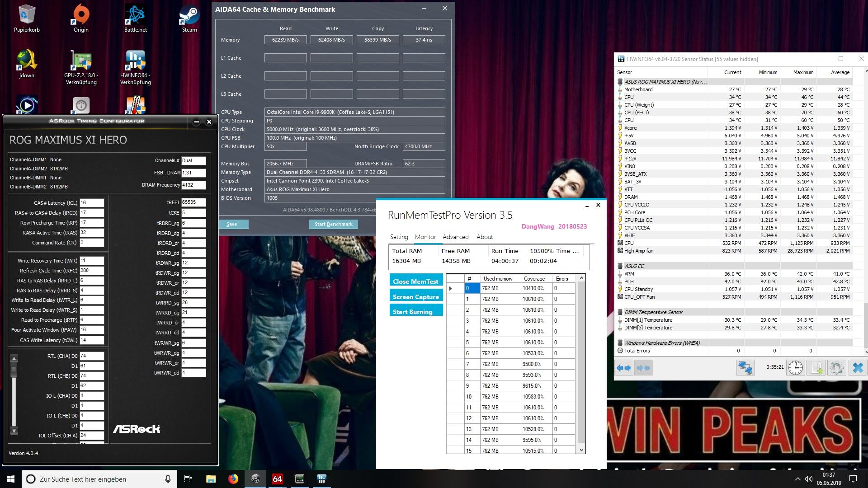Click the microphone icon in taskbar search
This screenshot has width=868, height=488.
tap(168, 479)
